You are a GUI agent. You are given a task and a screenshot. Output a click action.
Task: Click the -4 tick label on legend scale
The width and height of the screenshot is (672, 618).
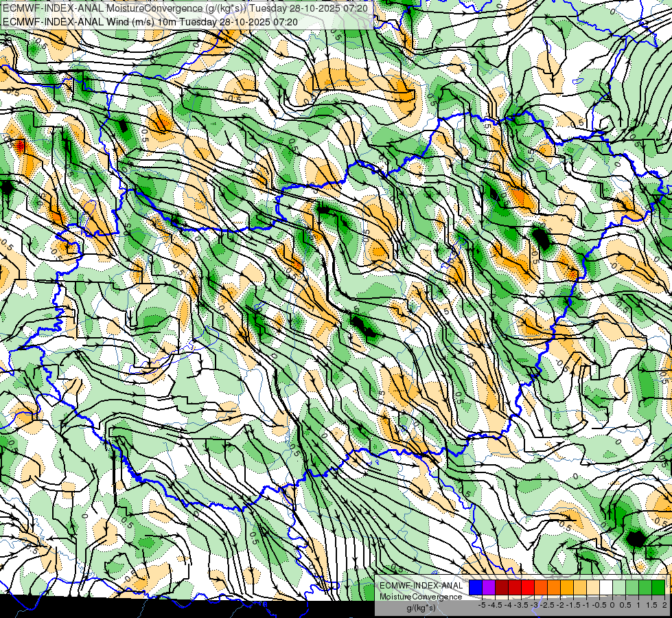(508, 605)
